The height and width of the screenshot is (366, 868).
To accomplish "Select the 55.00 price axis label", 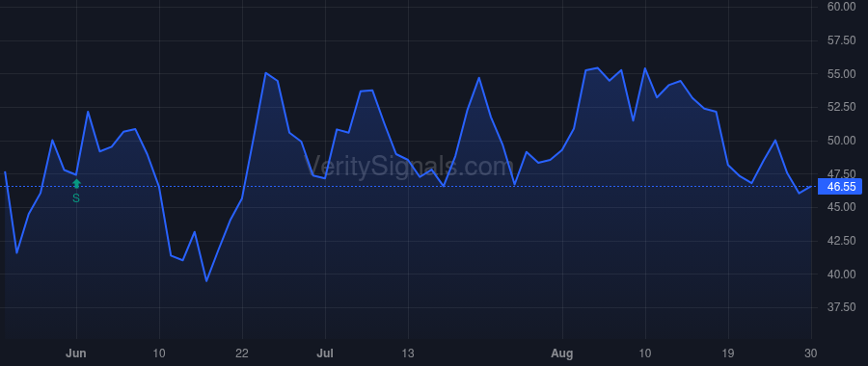I will coord(841,74).
